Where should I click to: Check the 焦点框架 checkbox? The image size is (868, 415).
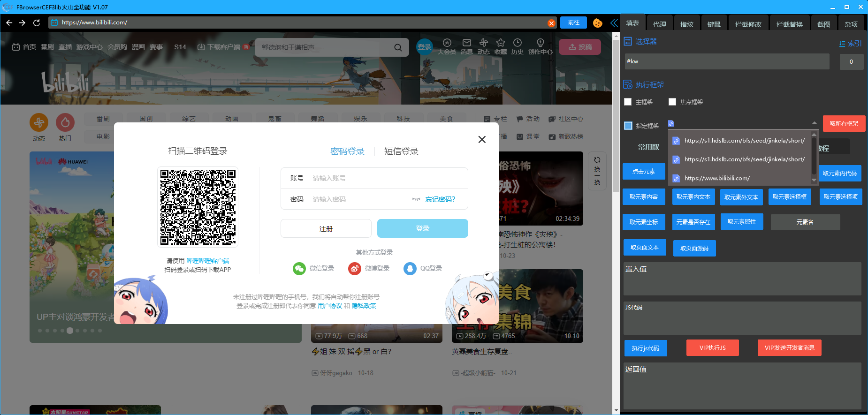[x=672, y=102]
